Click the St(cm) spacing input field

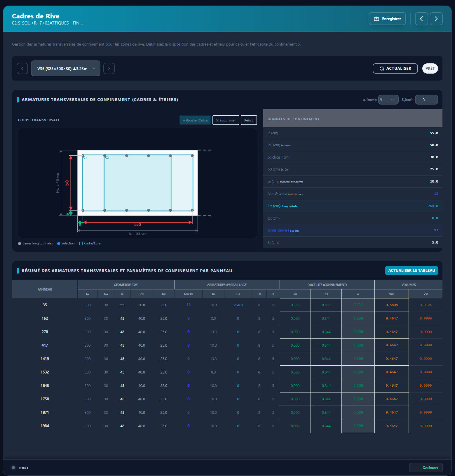tap(426, 100)
